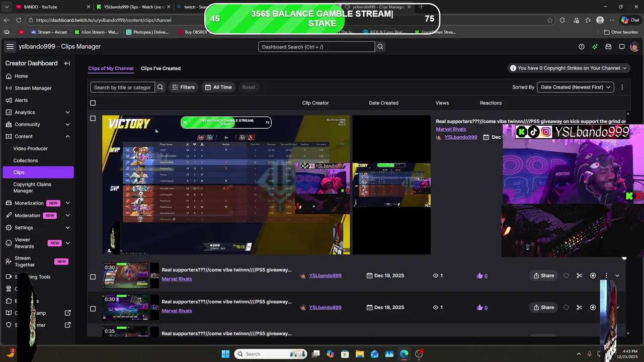
Task: Expand the Copyright Strikes notice
Action: pos(569,68)
